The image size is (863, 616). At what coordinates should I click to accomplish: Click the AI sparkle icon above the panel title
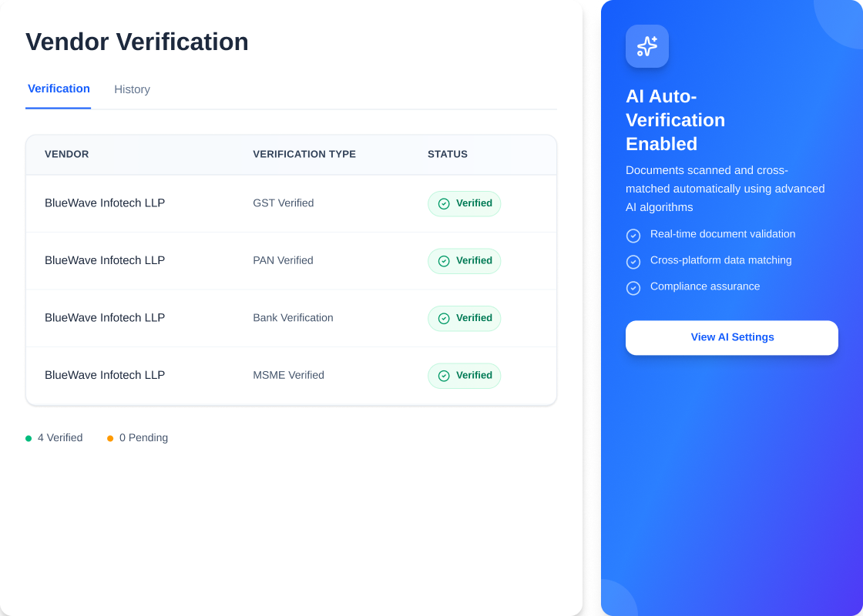[x=646, y=46]
